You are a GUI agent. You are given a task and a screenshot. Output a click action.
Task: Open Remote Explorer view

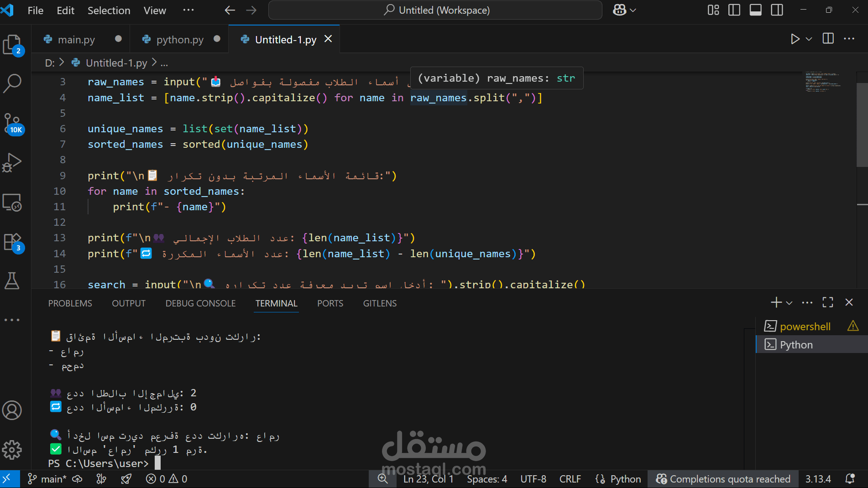(x=12, y=202)
